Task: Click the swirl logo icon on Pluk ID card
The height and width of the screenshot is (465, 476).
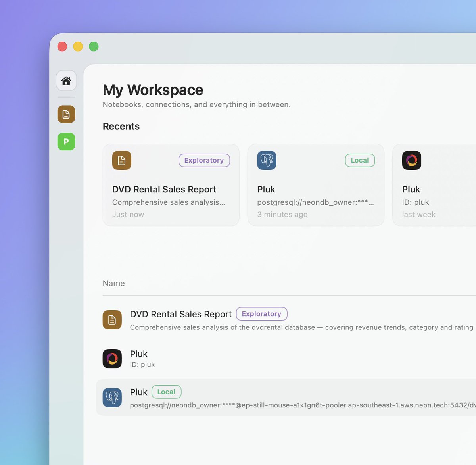Action: [x=412, y=160]
